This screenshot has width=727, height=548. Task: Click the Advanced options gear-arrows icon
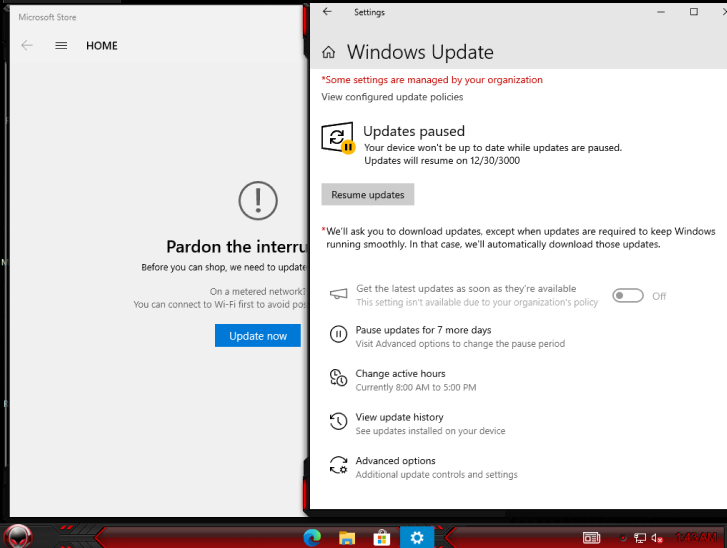pos(338,465)
